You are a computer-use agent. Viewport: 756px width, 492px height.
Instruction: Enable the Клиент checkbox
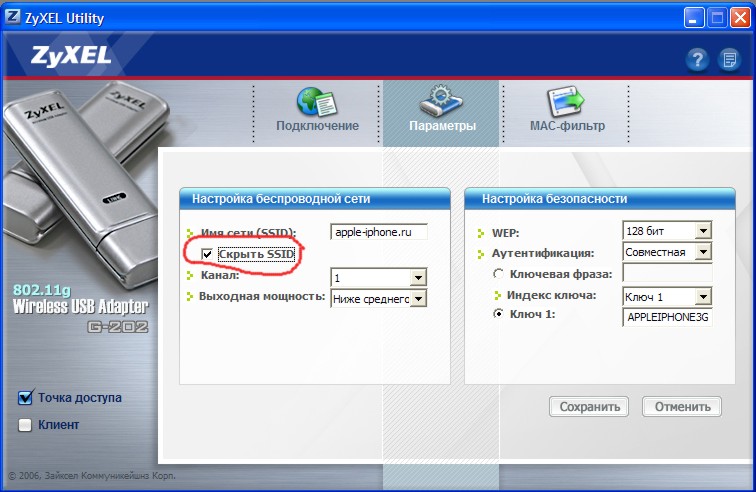[x=25, y=425]
